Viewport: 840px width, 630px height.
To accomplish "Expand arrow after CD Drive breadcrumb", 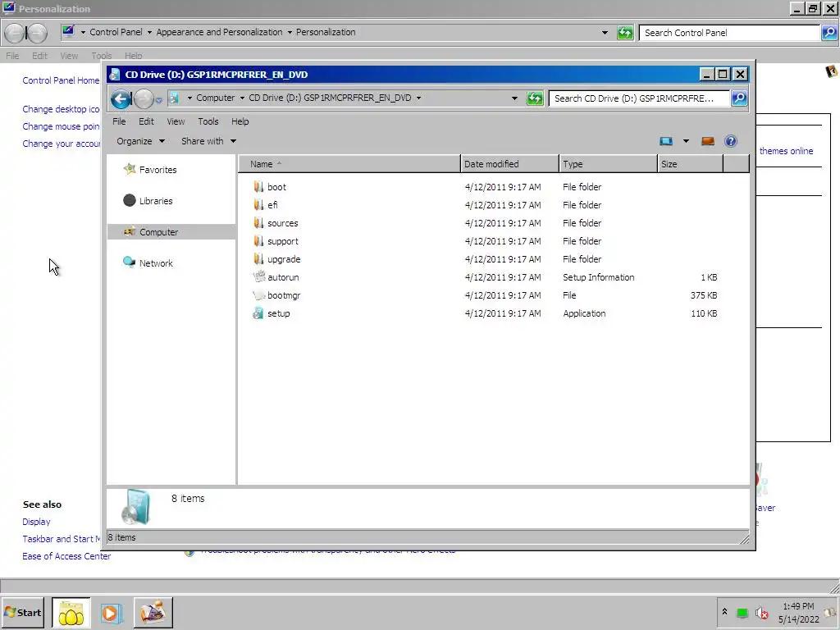I will coord(419,98).
